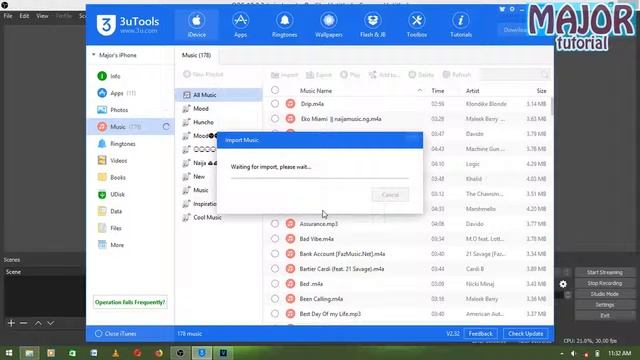Viewport: 640px width, 360px height.
Task: Click the Feedback button
Action: pos(480,333)
